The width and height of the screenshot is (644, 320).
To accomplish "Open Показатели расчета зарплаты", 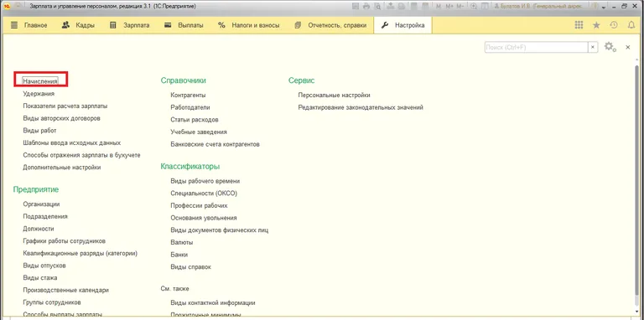I will (x=65, y=106).
